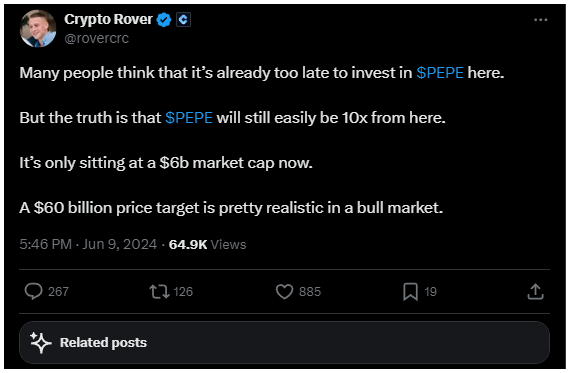Open the share upload icon
Image resolution: width=570 pixels, height=373 pixels.
click(535, 292)
